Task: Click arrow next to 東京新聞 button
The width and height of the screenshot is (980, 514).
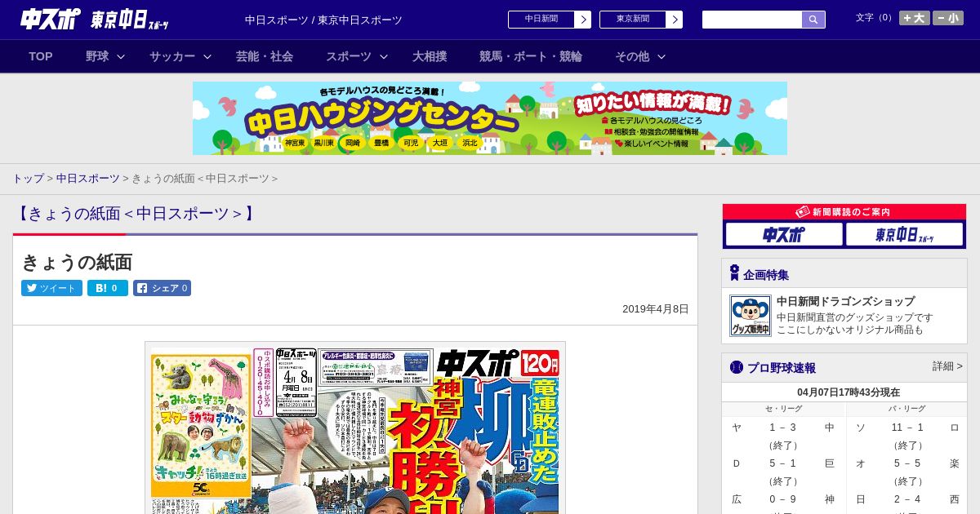Action: 675,20
